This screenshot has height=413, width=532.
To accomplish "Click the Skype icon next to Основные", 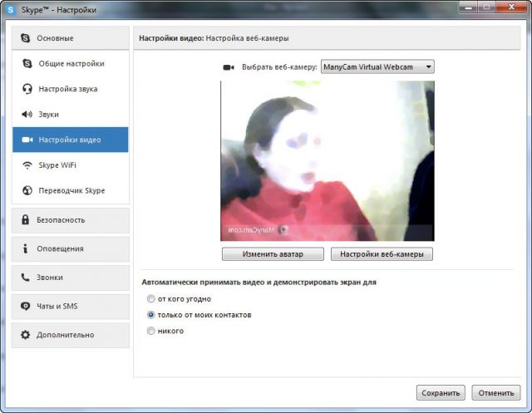I will (x=26, y=38).
